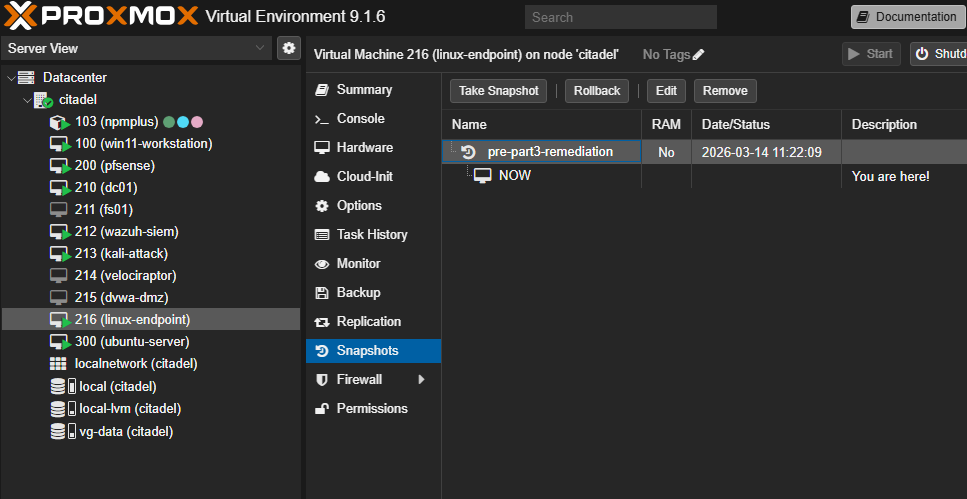The image size is (967, 499).
Task: Click the local storage database icon
Action: pyautogui.click(x=58, y=387)
